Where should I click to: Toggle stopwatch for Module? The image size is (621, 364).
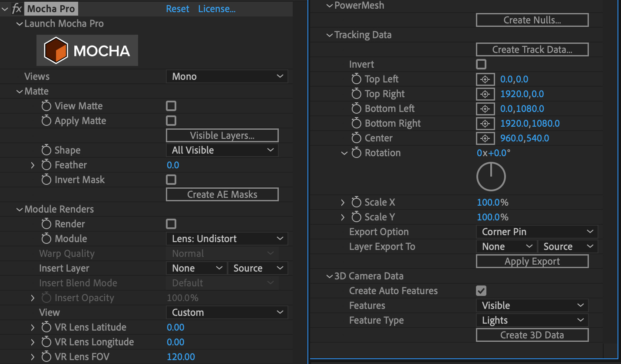tap(46, 239)
